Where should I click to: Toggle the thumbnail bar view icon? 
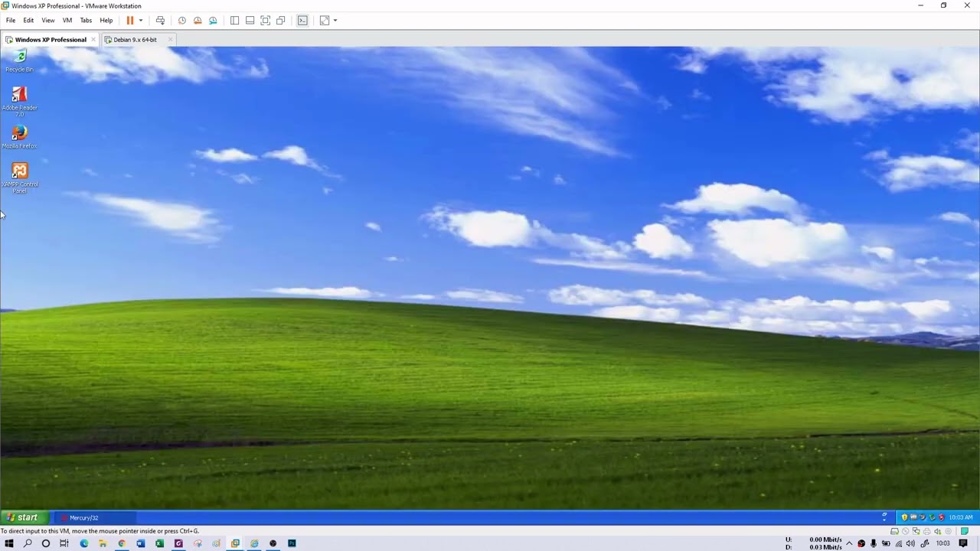(250, 21)
